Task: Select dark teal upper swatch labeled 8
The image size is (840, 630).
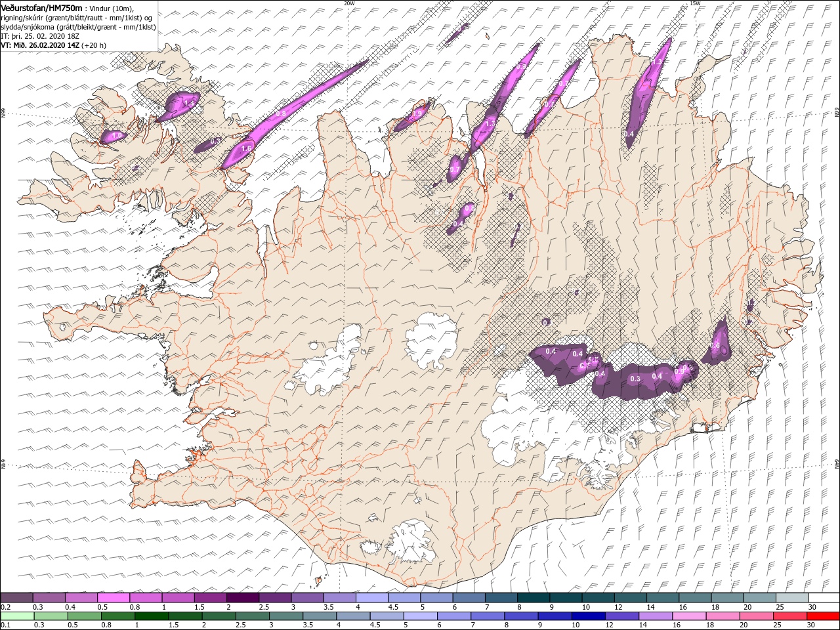Action: 533,598
